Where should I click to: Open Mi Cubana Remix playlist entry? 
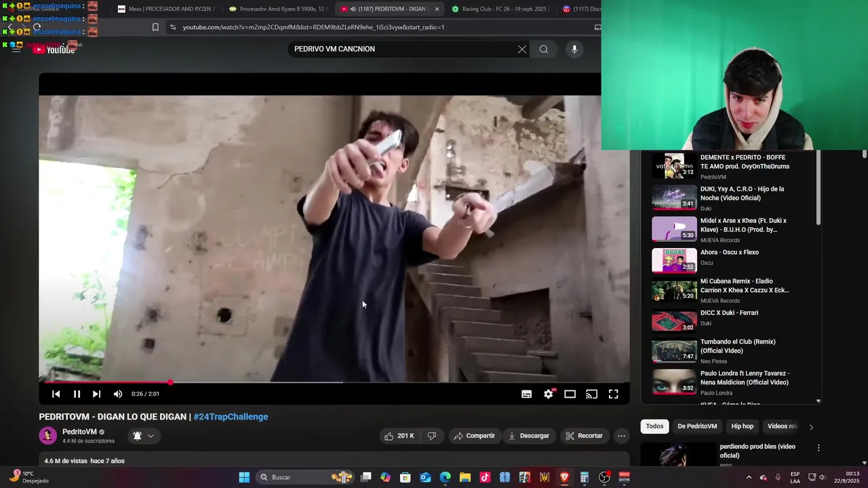pos(731,290)
